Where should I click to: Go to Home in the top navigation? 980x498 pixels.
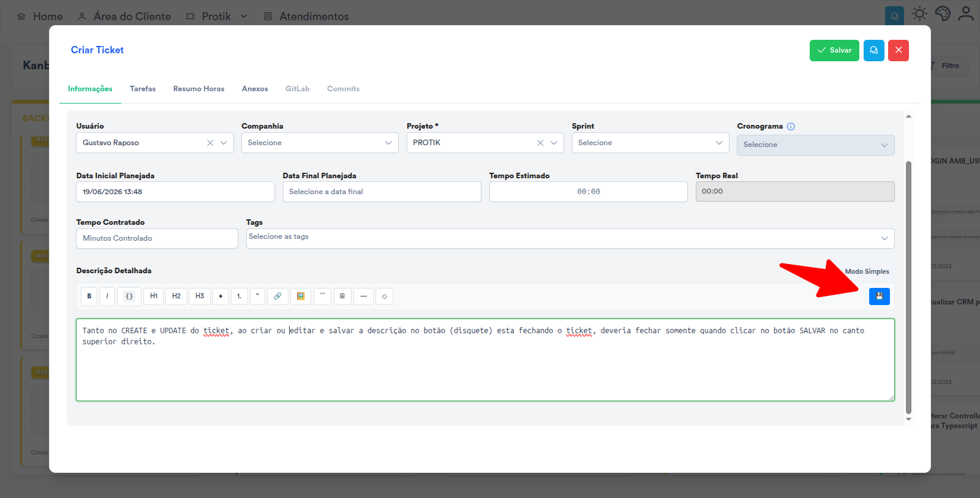pyautogui.click(x=40, y=17)
